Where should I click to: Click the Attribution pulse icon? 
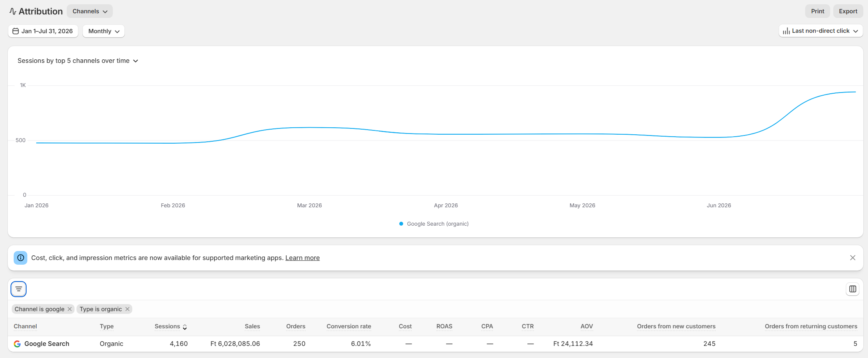[13, 11]
